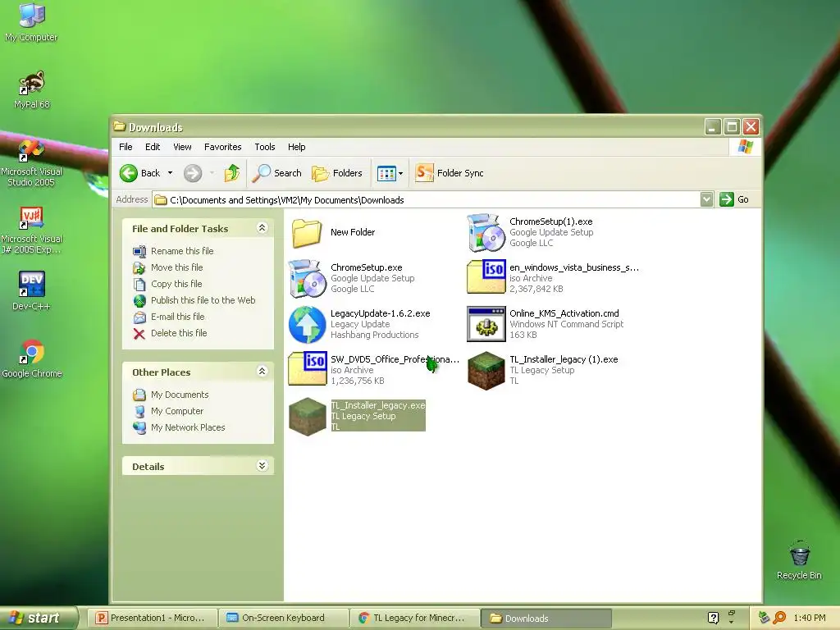
Task: Select LegacyUpdate-1.6.2.exe globe icon
Action: (307, 325)
